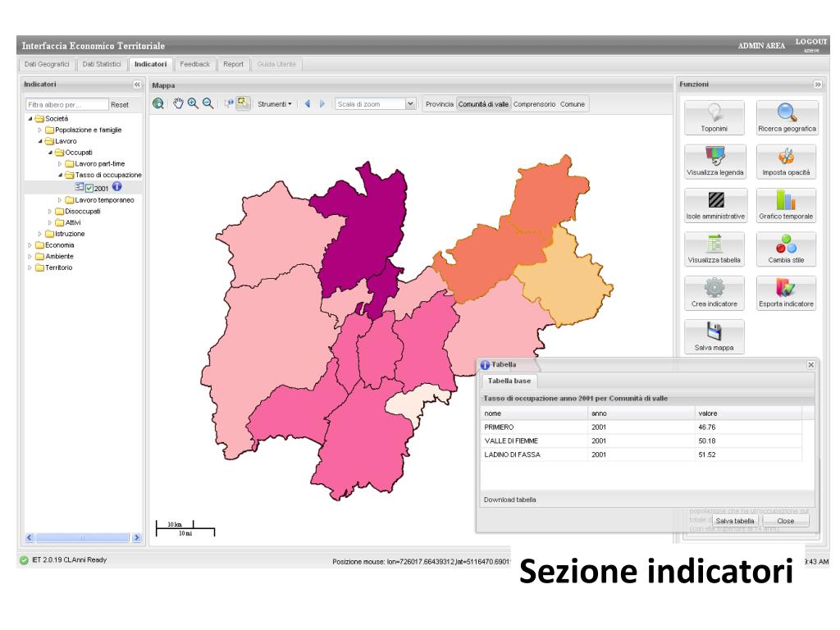
Task: Switch to Dati Geografici tab
Action: point(47,64)
